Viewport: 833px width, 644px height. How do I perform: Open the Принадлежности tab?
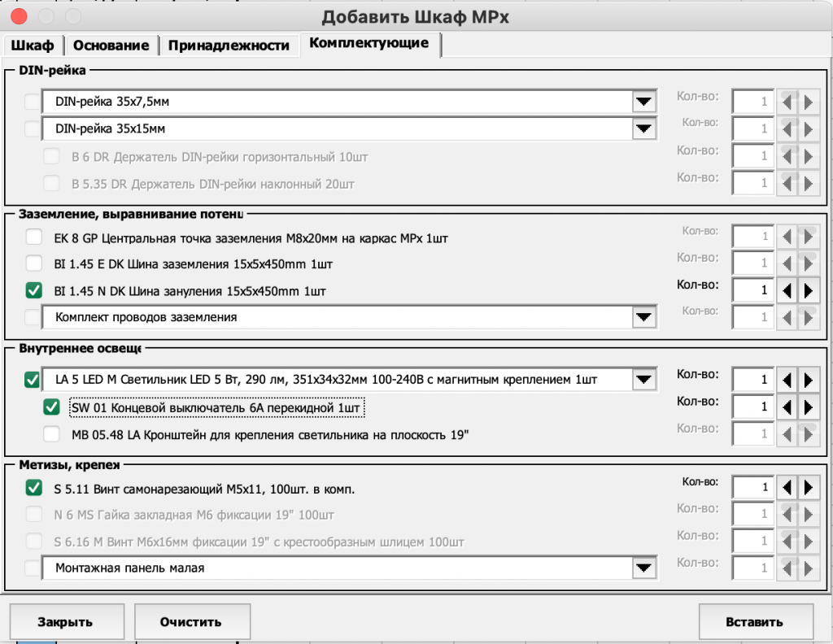229,46
